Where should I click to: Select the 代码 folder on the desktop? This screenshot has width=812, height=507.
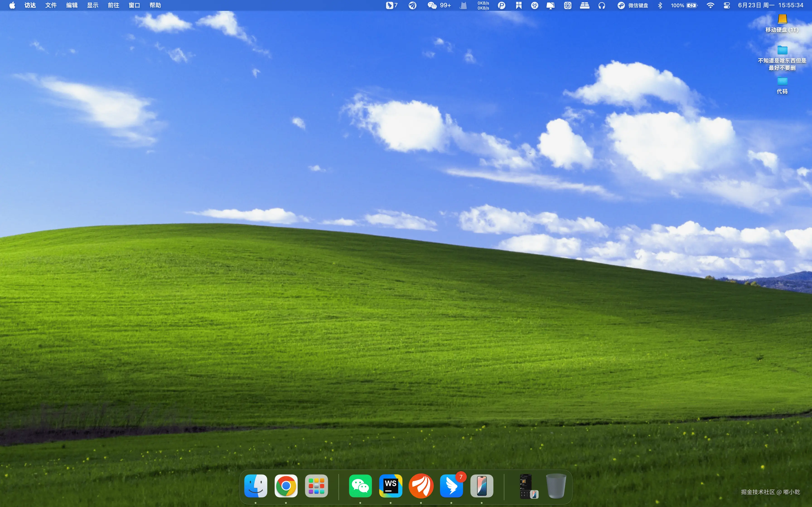[x=782, y=81]
